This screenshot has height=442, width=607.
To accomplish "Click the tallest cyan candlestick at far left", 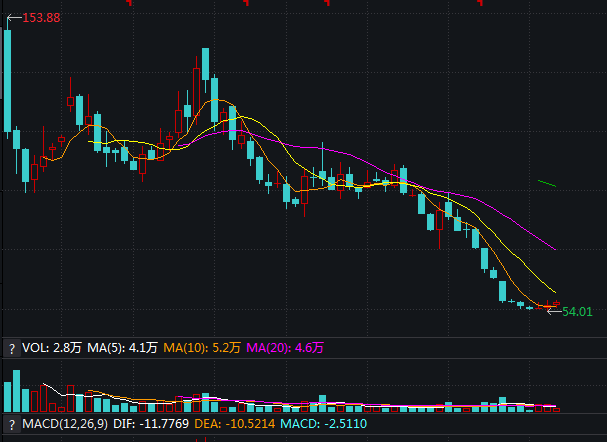I will pyautogui.click(x=8, y=80).
